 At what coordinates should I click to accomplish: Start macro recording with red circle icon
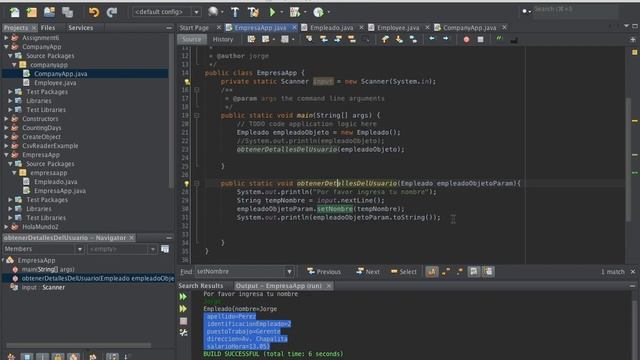[466, 40]
